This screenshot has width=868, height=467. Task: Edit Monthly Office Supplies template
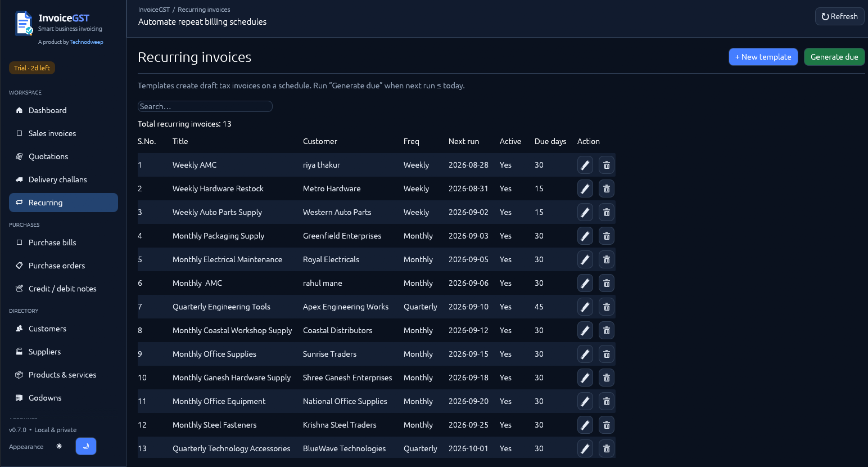(x=585, y=354)
